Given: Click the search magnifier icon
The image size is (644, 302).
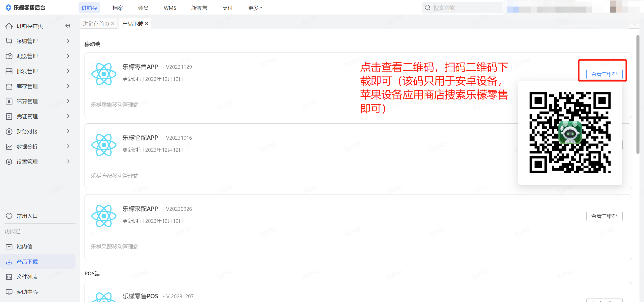Looking at the screenshot, I should pyautogui.click(x=427, y=8).
